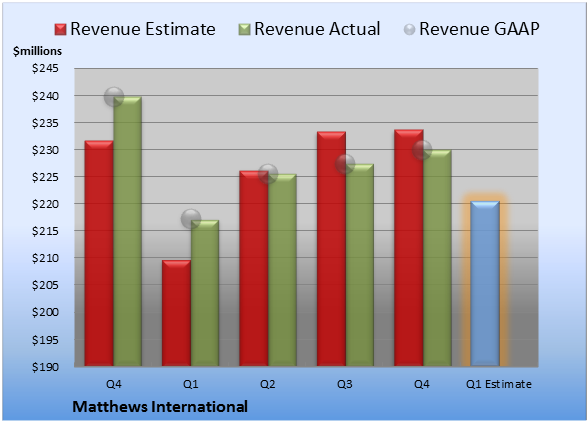Screen dimensions: 588x422
Task: Click the $225 axis value
Action: click(45, 177)
